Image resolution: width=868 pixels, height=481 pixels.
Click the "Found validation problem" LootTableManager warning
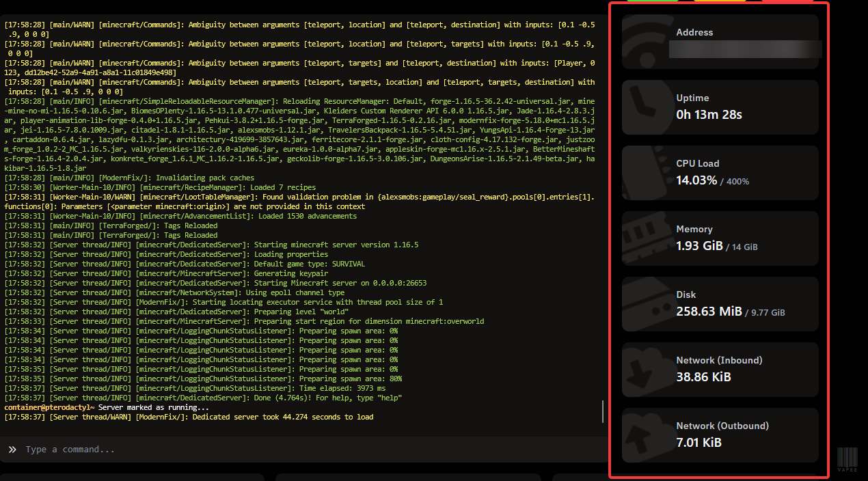tap(299, 202)
